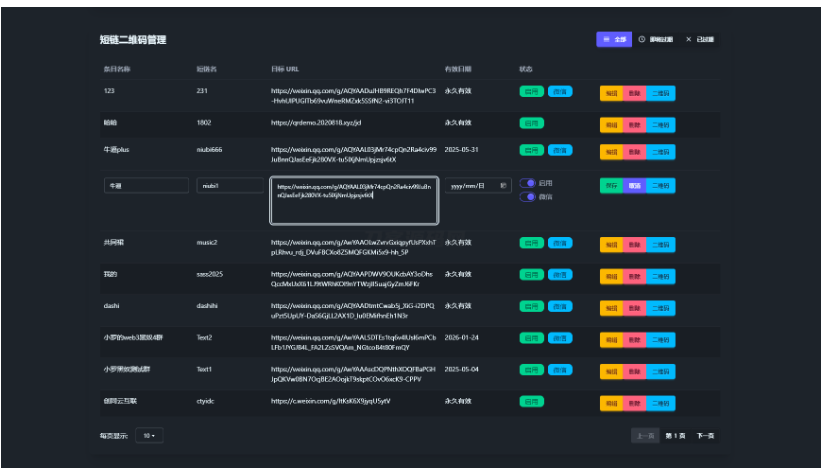Image resolution: width=826 pixels, height=468 pixels.
Task: Click the purple 取消 button in editing row
Action: (x=634, y=185)
